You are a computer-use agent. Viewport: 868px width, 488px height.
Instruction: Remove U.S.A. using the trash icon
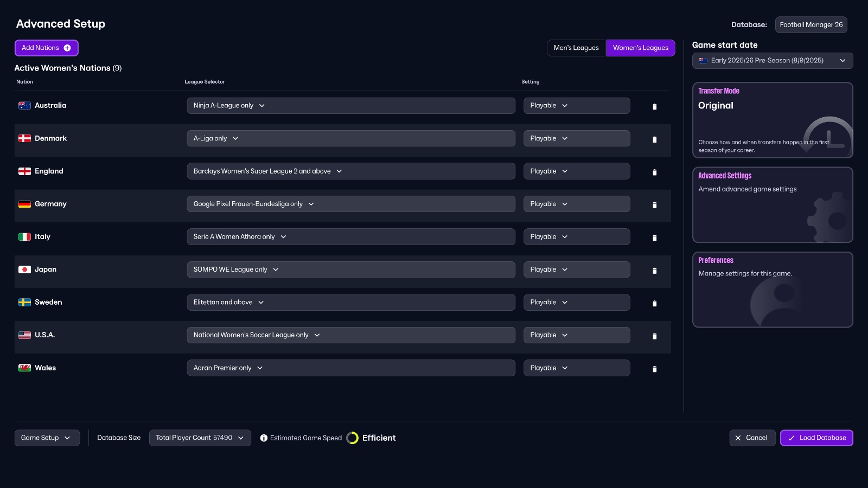(654, 336)
